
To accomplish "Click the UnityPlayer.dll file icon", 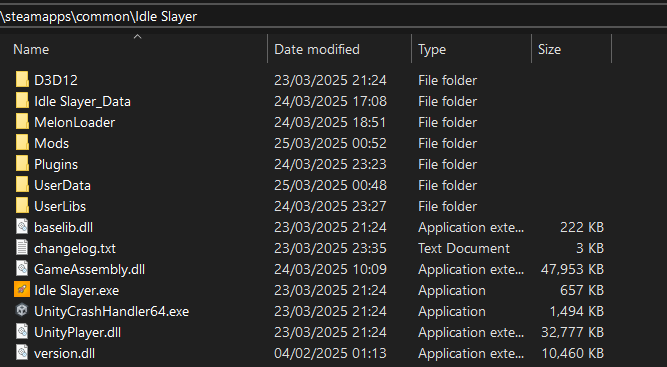I will click(x=22, y=332).
